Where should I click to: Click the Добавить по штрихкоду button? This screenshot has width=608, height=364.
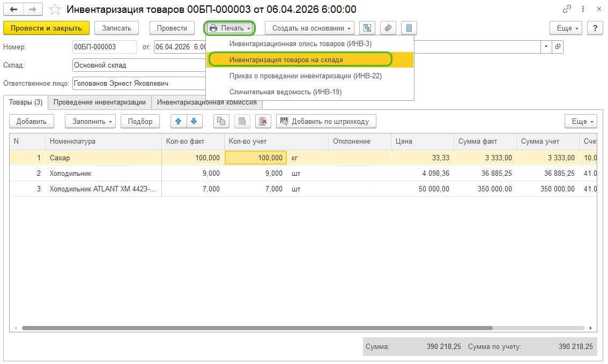(x=326, y=121)
